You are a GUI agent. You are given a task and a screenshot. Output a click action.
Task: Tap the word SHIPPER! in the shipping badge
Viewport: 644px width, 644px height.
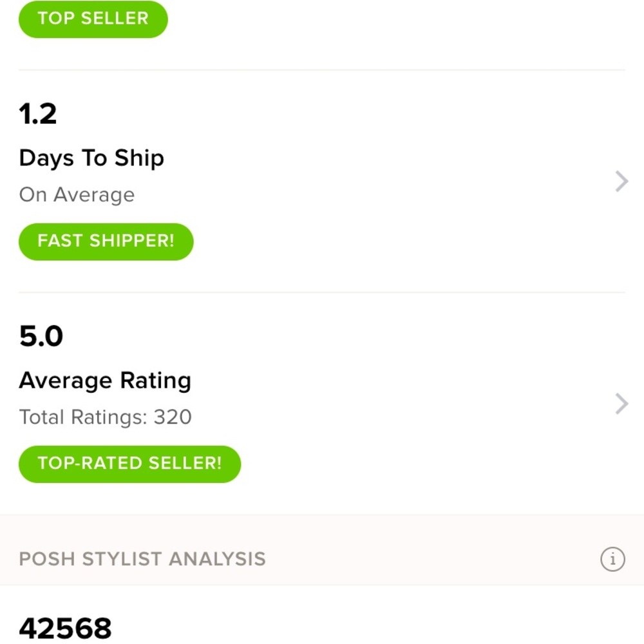click(x=132, y=241)
